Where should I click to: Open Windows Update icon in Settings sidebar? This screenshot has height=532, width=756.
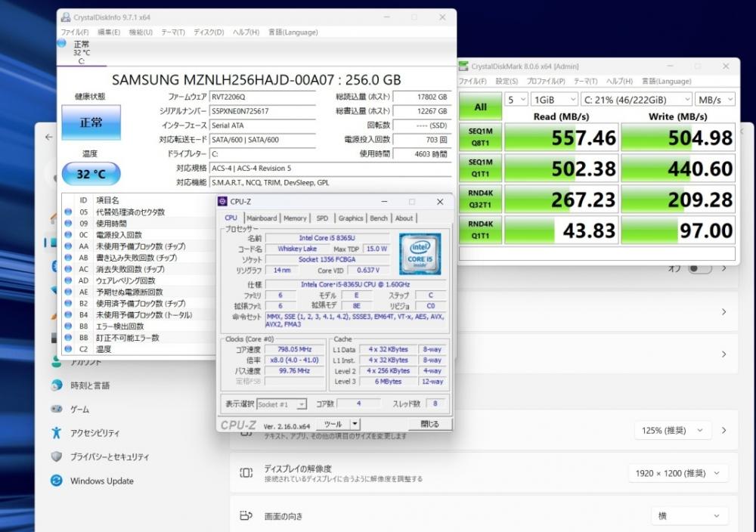(57, 481)
